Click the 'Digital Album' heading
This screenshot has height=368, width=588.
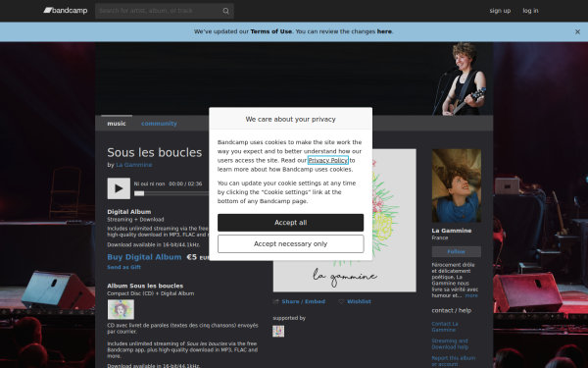(129, 212)
